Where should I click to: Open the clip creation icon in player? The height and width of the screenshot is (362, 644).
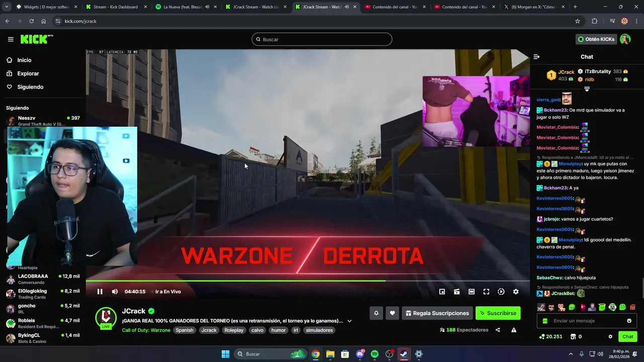[x=457, y=292]
